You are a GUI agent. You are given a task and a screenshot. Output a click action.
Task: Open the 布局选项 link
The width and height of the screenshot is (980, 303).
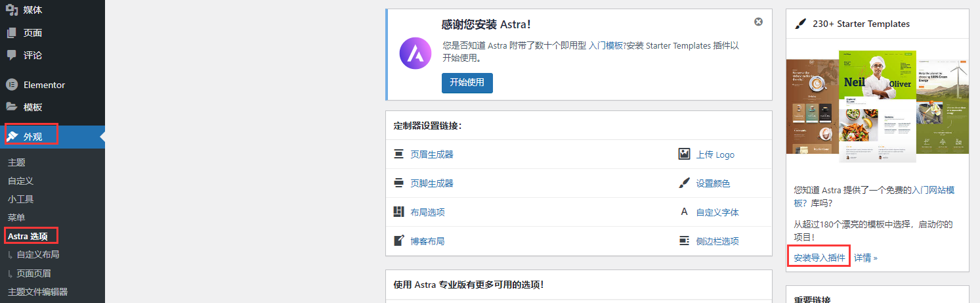[x=427, y=212]
